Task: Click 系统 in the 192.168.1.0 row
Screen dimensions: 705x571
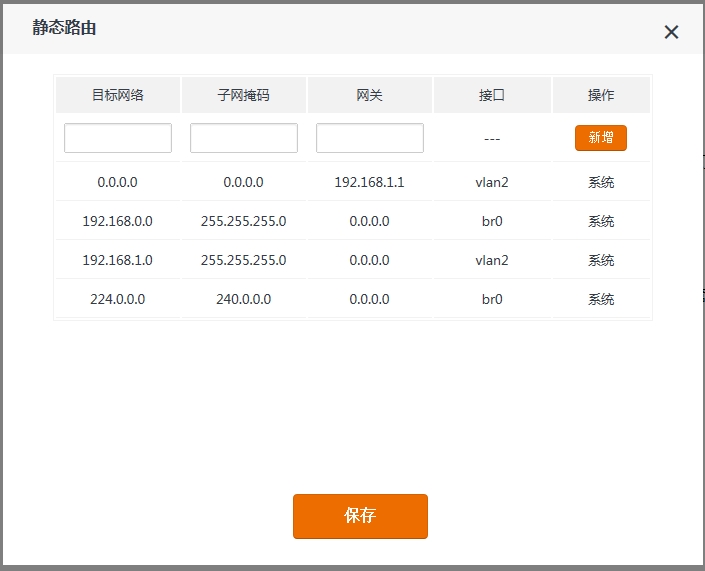Action: (x=601, y=260)
